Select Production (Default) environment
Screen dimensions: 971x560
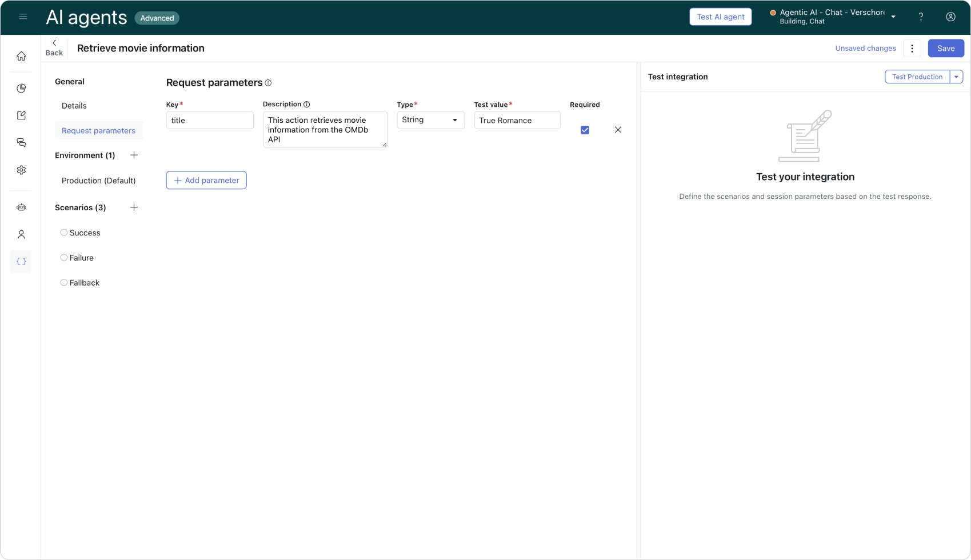(99, 181)
